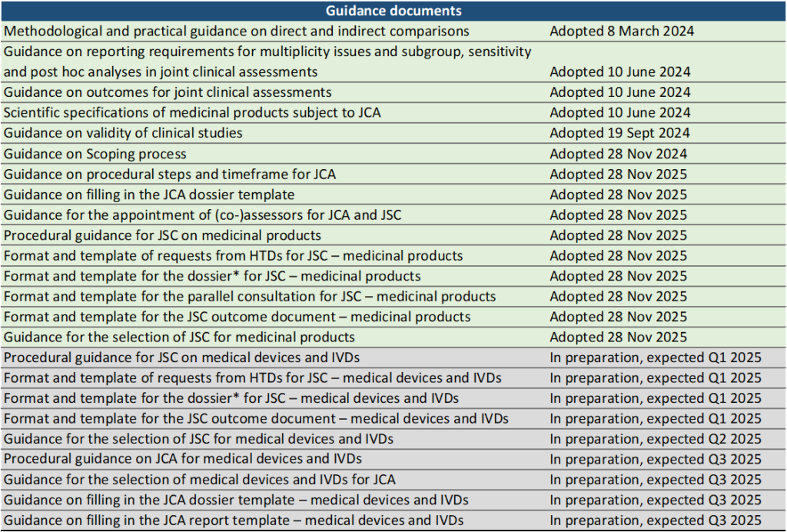Screen dimensions: 787x532
Task: Click "Guidance for the selection of JSC for medicinal products"
Action: tap(179, 337)
